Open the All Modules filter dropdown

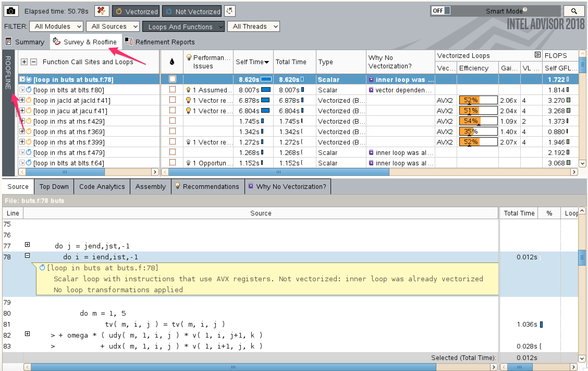click(x=56, y=26)
